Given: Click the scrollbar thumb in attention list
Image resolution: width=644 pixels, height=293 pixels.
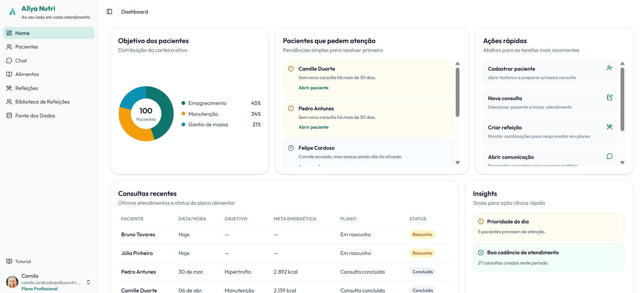Looking at the screenshot, I should pos(457,92).
